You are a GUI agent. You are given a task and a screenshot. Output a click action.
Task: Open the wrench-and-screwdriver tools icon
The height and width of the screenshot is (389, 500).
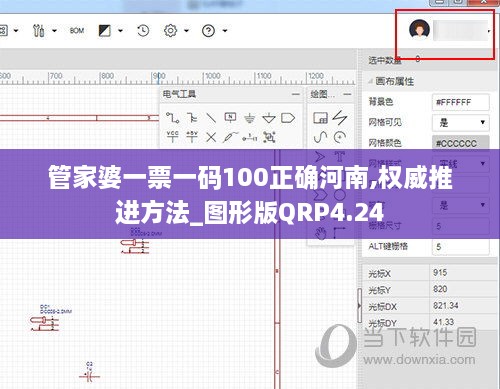pos(39,31)
